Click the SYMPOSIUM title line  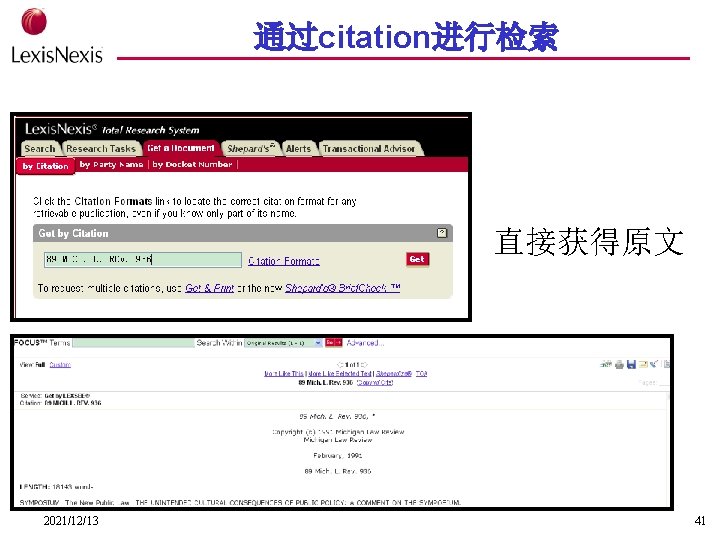click(x=240, y=503)
